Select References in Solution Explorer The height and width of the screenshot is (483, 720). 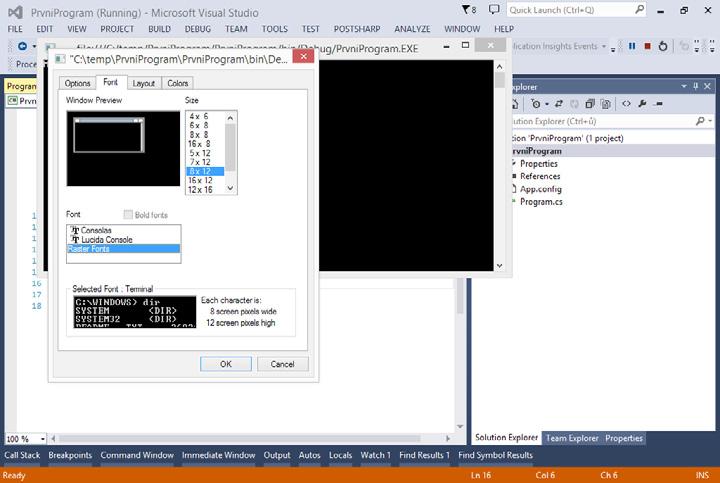pyautogui.click(x=540, y=176)
